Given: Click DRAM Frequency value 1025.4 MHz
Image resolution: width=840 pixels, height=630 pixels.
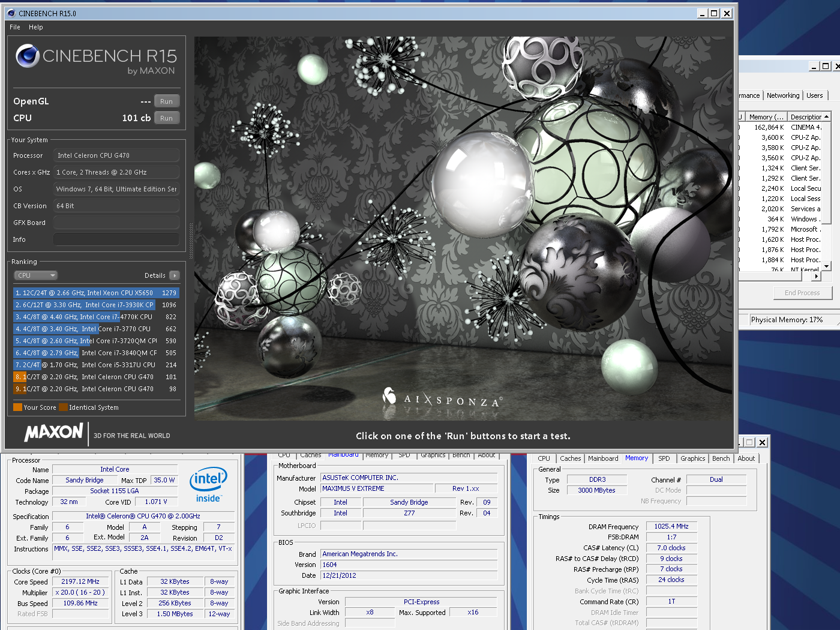Looking at the screenshot, I should 671,526.
